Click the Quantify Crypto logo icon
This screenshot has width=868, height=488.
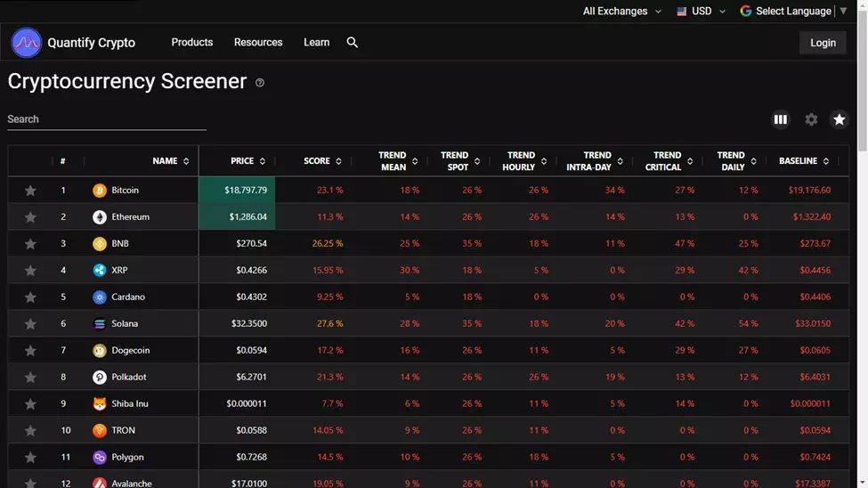26,43
